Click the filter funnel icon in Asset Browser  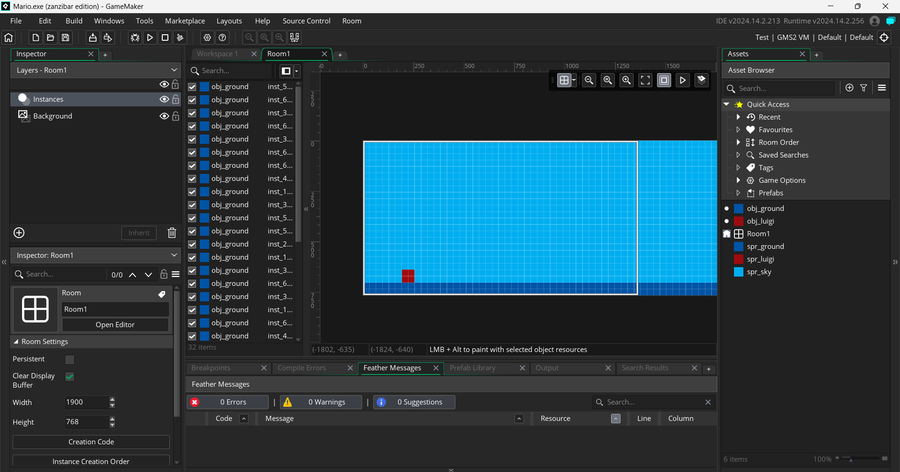(x=864, y=88)
